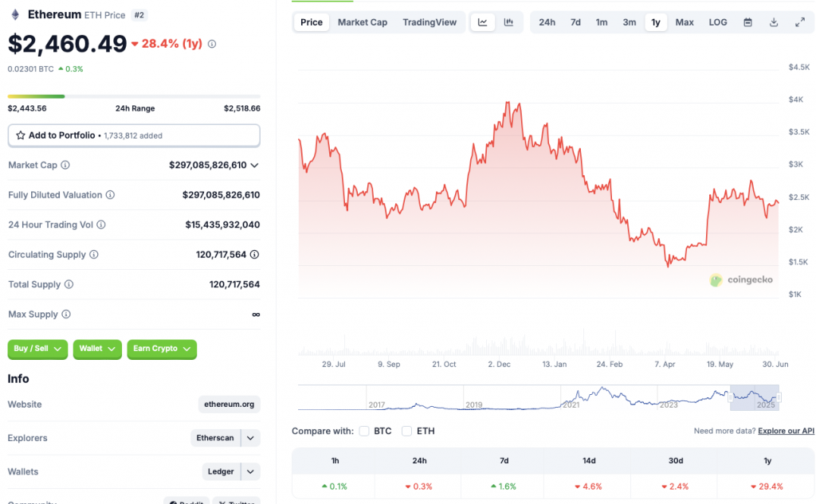Open the calendar date range picker
Image resolution: width=816 pixels, height=504 pixels.
pyautogui.click(x=747, y=22)
